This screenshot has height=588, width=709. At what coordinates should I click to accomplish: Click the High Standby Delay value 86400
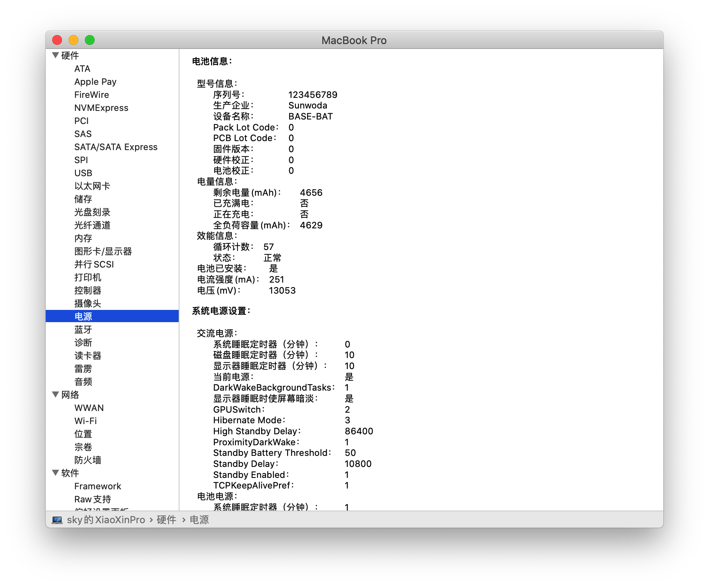(359, 431)
